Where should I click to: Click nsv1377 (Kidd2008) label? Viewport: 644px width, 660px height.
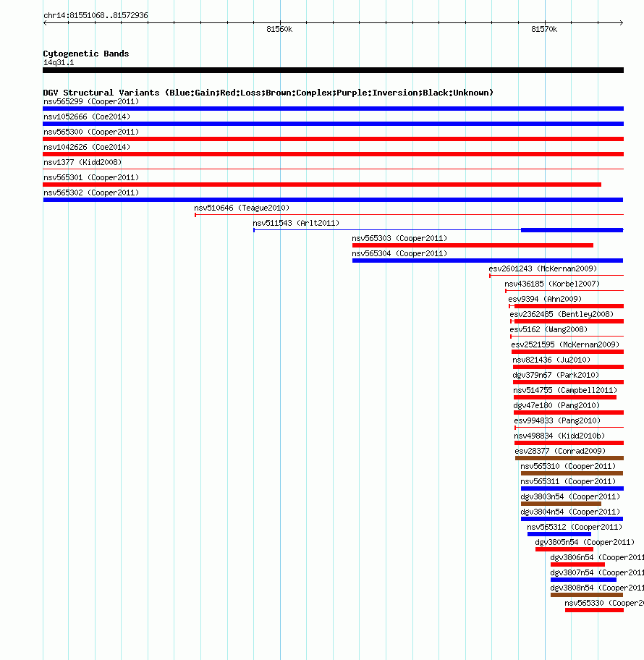(x=82, y=162)
